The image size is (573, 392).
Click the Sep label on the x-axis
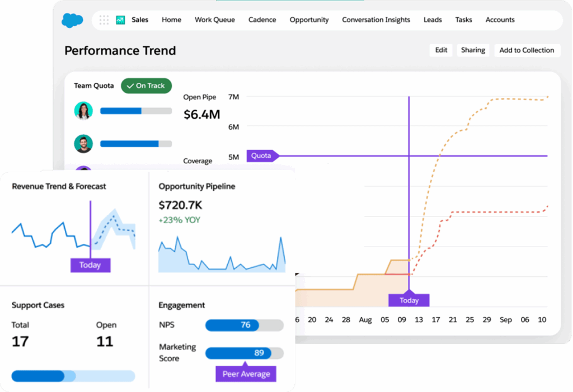506,320
